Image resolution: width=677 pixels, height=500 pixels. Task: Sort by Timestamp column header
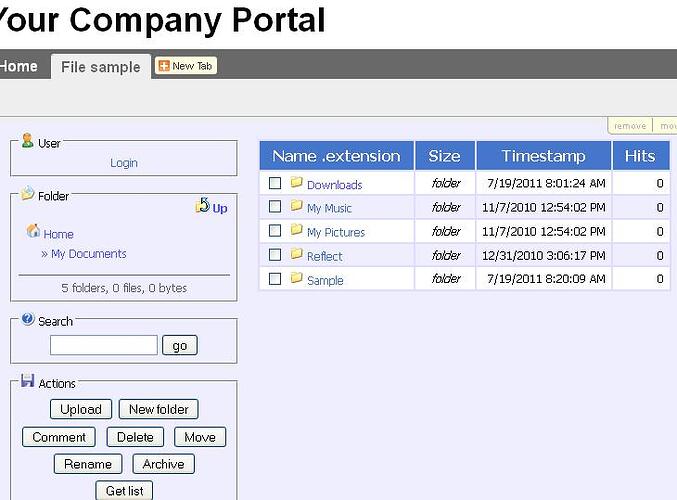(x=544, y=156)
